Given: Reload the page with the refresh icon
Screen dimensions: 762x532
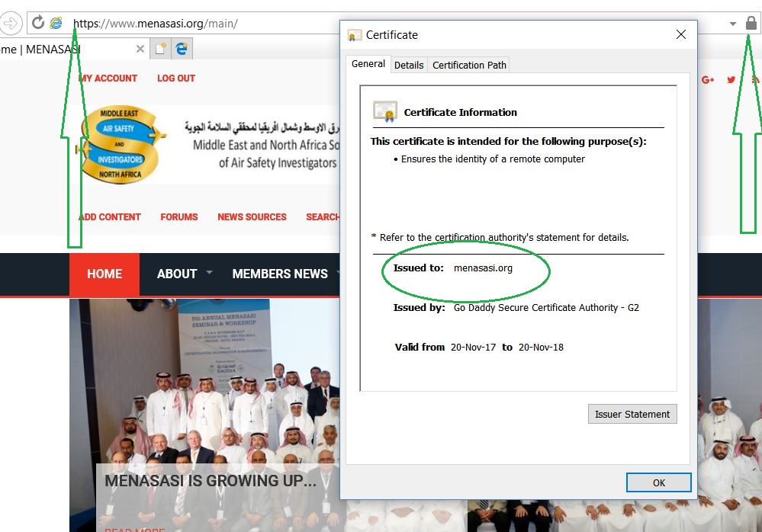Looking at the screenshot, I should tap(38, 22).
